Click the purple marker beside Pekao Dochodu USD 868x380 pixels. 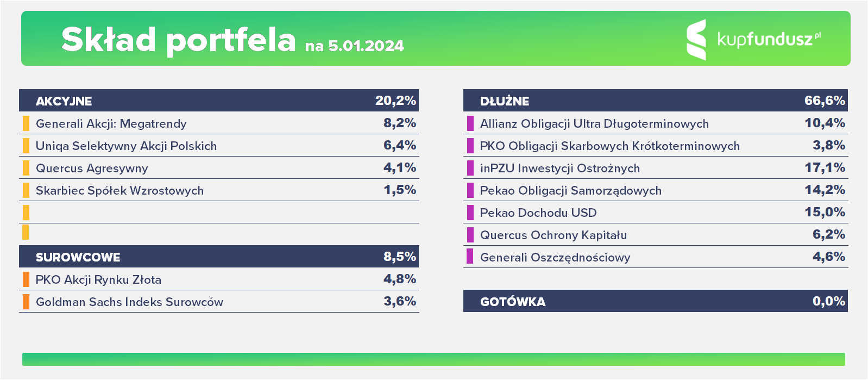click(x=470, y=213)
